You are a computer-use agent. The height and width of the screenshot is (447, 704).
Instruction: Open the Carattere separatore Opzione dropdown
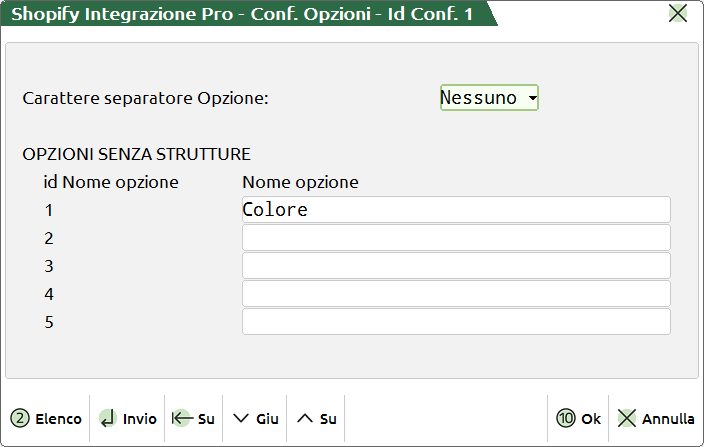pos(489,97)
